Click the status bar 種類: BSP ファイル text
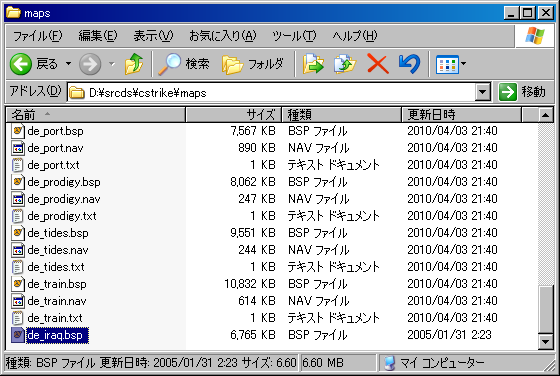This screenshot has width=560, height=376. click(x=50, y=363)
